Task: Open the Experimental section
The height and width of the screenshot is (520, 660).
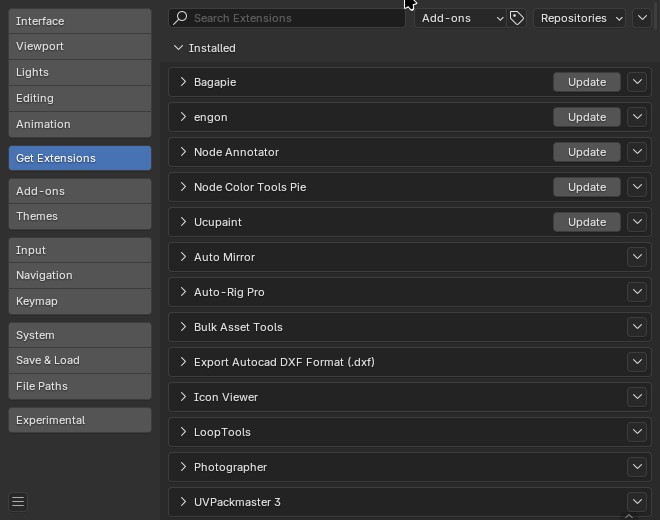Action: click(x=80, y=420)
